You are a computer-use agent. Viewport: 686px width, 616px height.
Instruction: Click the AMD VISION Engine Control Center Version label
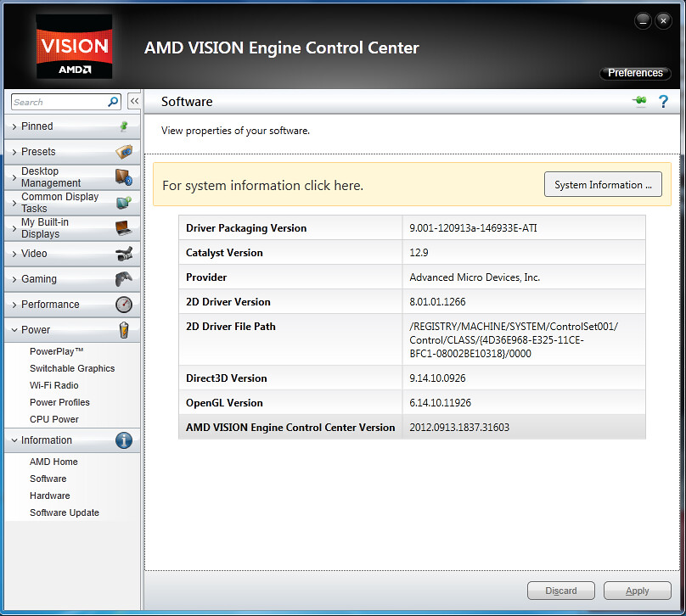point(290,427)
